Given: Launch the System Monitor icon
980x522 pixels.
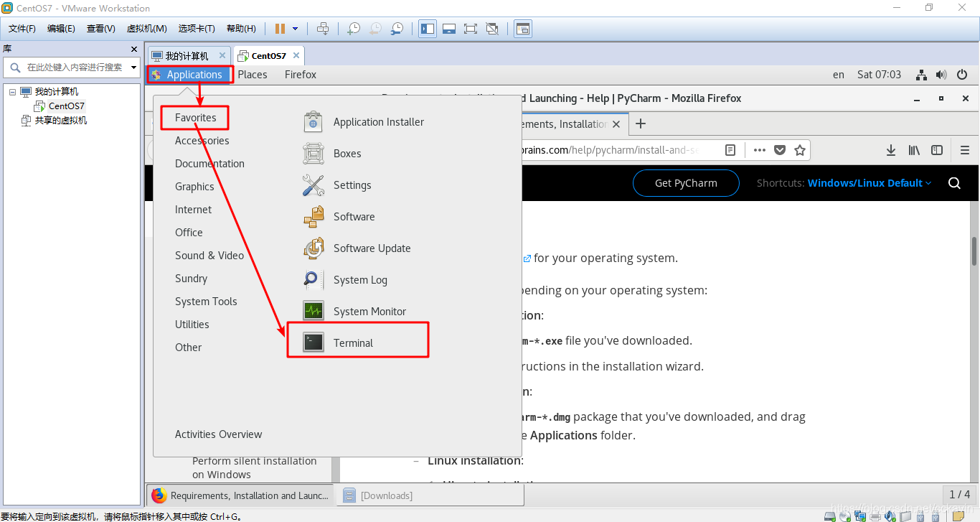Looking at the screenshot, I should click(x=314, y=312).
